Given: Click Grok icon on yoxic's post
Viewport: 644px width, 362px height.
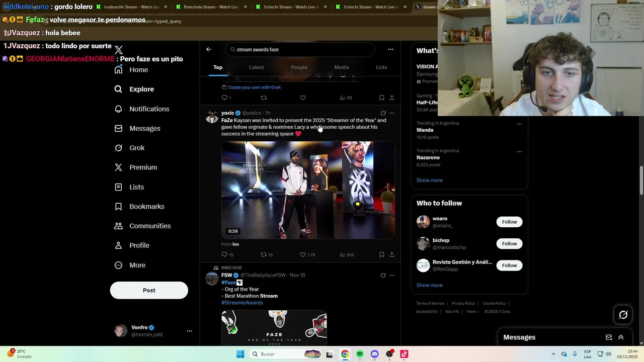Looking at the screenshot, I should [383, 113].
